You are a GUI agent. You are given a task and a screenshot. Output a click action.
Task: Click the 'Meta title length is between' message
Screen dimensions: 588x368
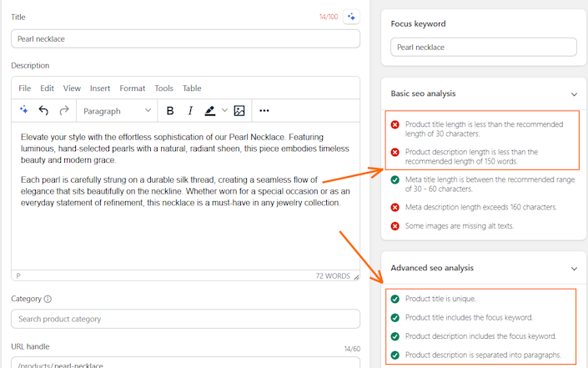pos(490,184)
